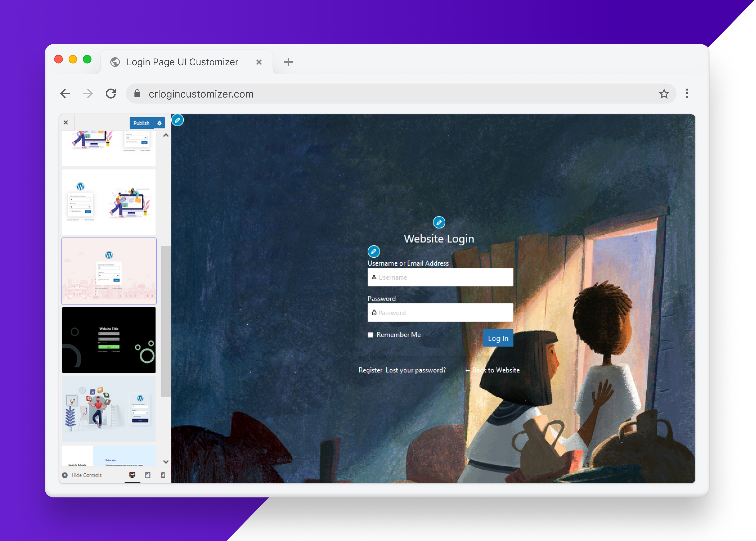Open Chrome's three-dot menu
This screenshot has width=756, height=541.
687,94
